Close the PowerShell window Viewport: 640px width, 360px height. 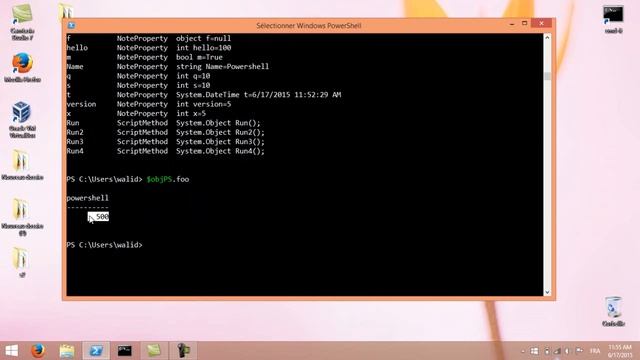click(x=542, y=23)
